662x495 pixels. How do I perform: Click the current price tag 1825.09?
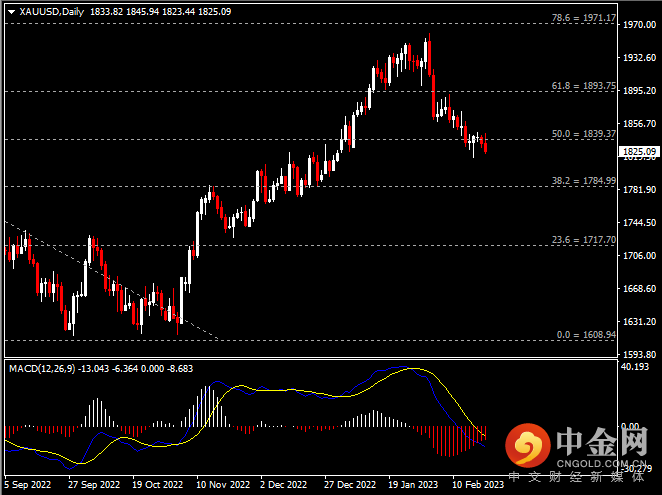click(x=637, y=151)
